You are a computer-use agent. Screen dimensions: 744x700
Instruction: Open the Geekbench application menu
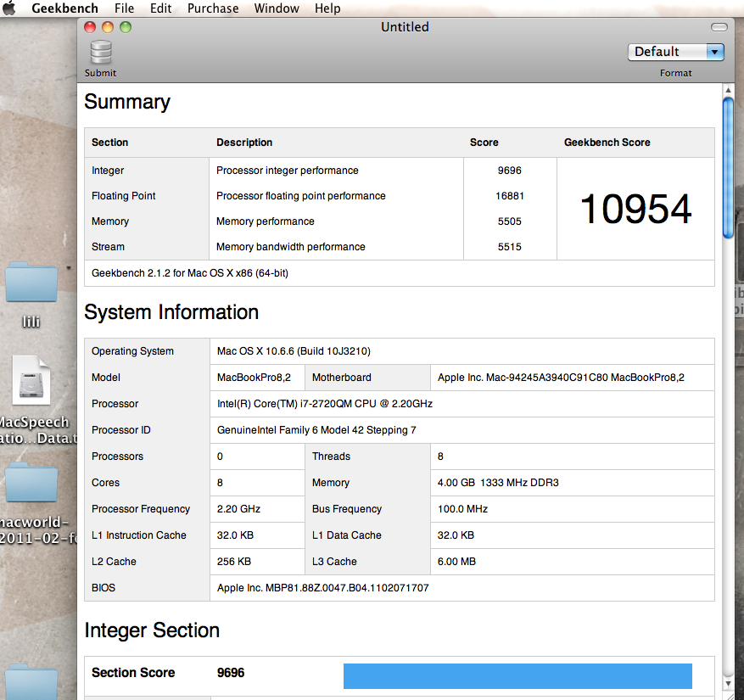click(x=64, y=8)
